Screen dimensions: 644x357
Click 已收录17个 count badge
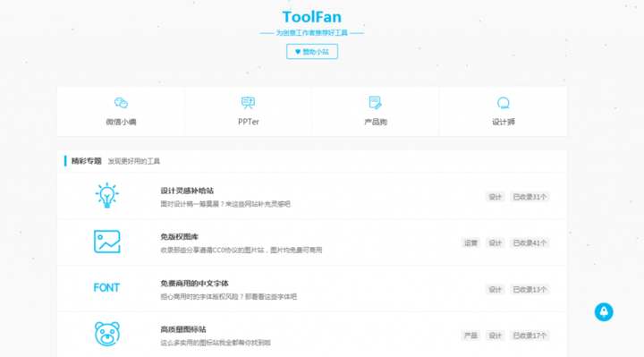530,336
